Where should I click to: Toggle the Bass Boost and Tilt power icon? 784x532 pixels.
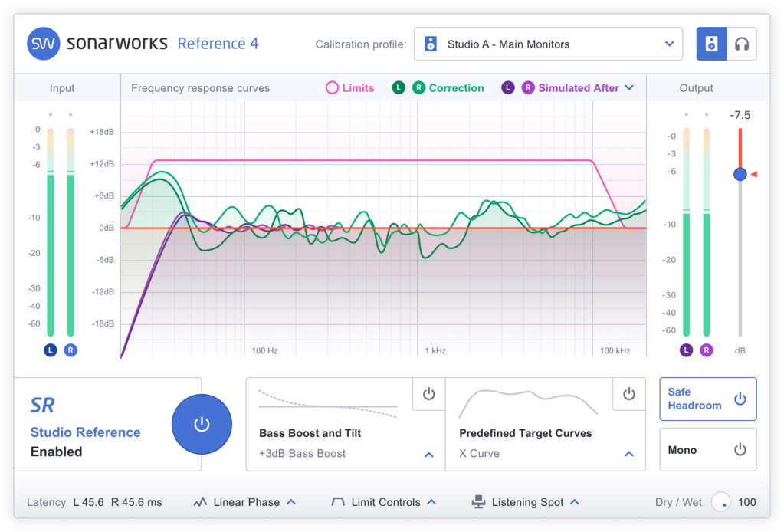pyautogui.click(x=428, y=394)
